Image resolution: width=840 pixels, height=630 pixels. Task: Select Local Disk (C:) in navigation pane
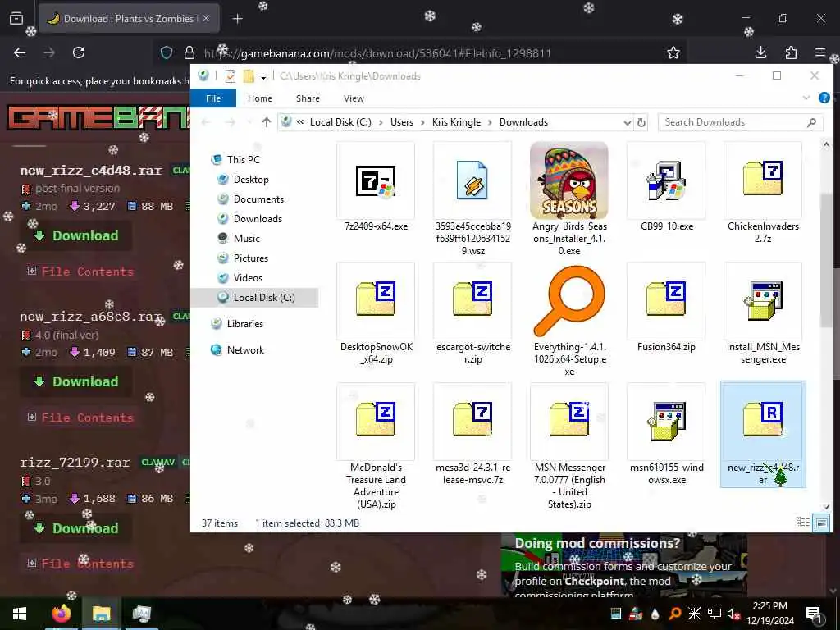pos(255,297)
